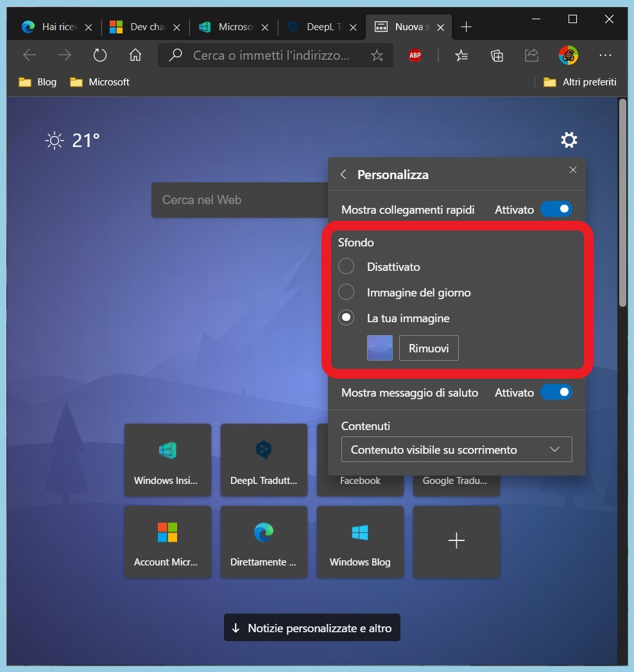The width and height of the screenshot is (634, 672).
Task: Close the Nuova scheda tab
Action: tap(440, 28)
